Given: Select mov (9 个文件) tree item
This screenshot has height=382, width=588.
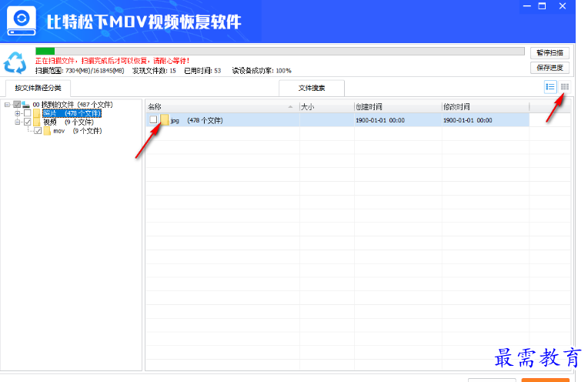Looking at the screenshot, I should click(77, 131).
